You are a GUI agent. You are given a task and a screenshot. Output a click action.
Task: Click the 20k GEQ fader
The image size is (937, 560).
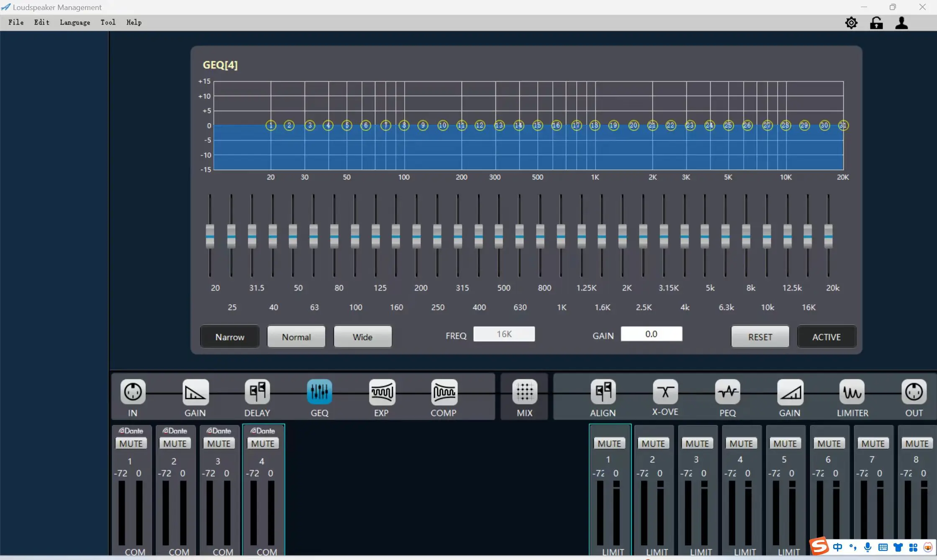[828, 236]
